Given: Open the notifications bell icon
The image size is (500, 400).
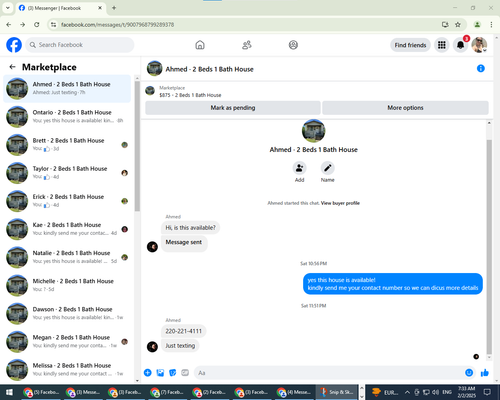Looking at the screenshot, I should pyautogui.click(x=460, y=45).
